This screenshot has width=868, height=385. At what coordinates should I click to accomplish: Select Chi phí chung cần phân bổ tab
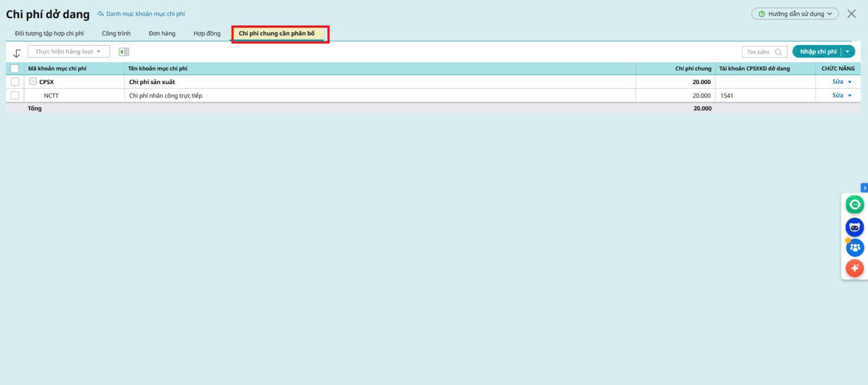coord(277,34)
